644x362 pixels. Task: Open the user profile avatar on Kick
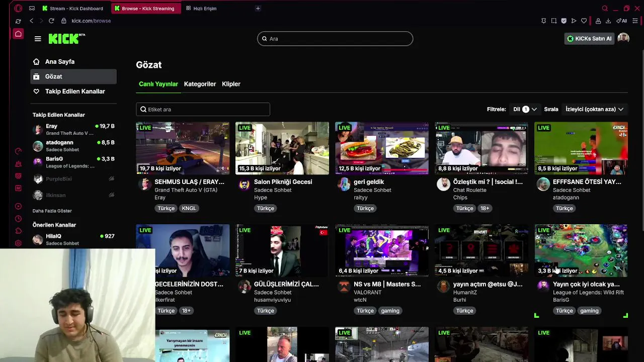coord(623,38)
